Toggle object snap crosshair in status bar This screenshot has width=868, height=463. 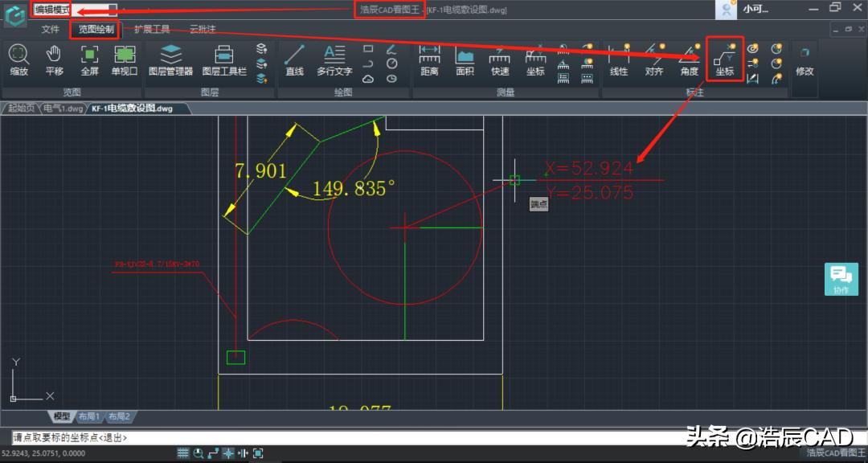pyautogui.click(x=228, y=453)
